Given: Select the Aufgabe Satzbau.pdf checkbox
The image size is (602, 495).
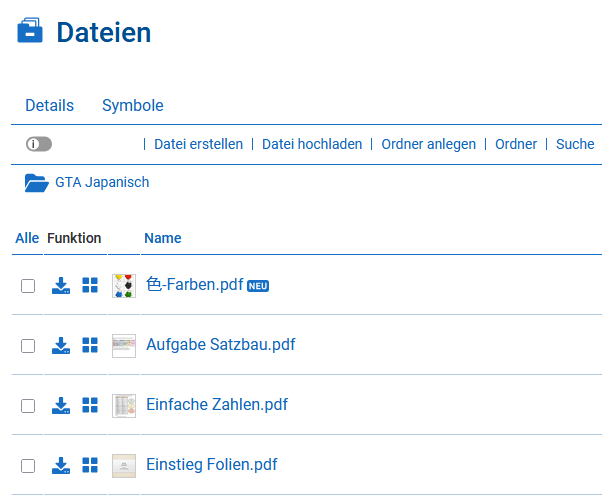Looking at the screenshot, I should pyautogui.click(x=28, y=346).
